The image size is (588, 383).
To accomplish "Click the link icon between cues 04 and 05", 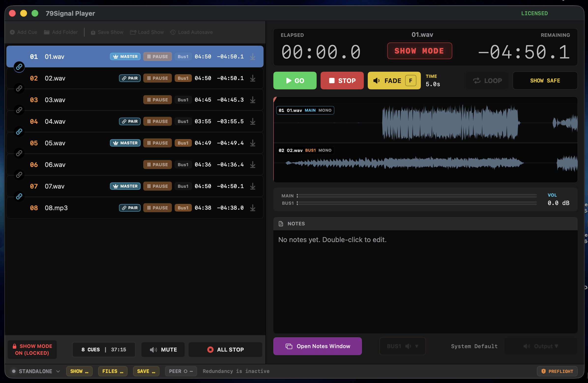I will (x=19, y=132).
